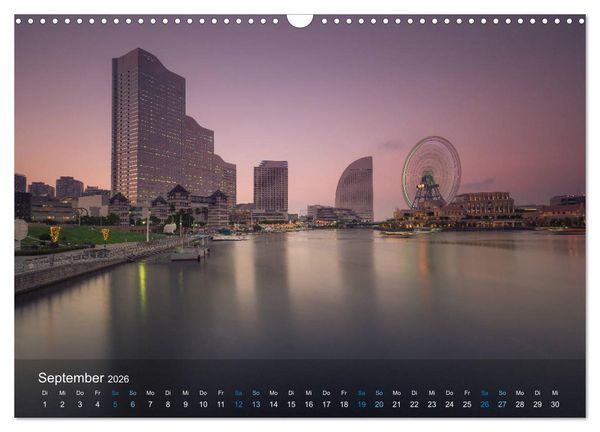Click the blue Saturday date 12
The image size is (600, 432).
238,404
